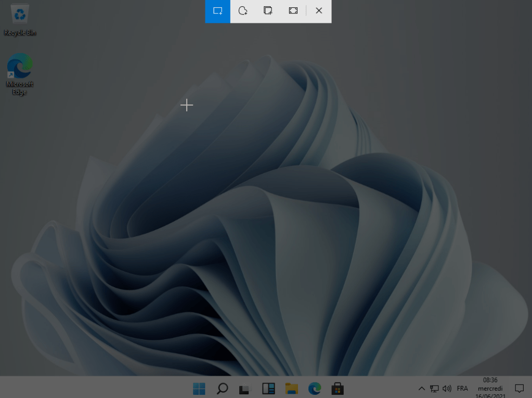The width and height of the screenshot is (532, 398).
Task: Open Task View from the taskbar
Action: (x=245, y=388)
